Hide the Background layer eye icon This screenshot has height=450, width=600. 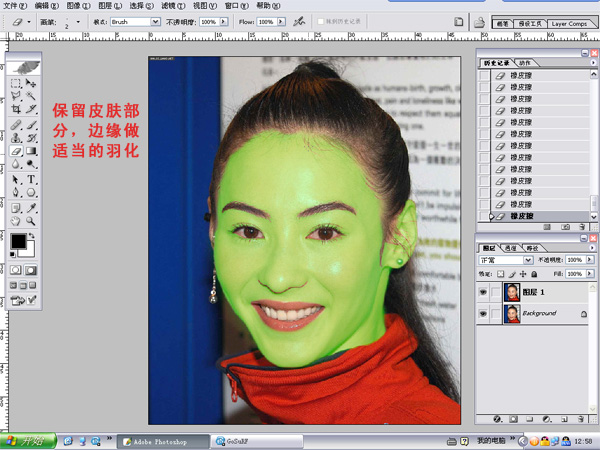tap(483, 314)
